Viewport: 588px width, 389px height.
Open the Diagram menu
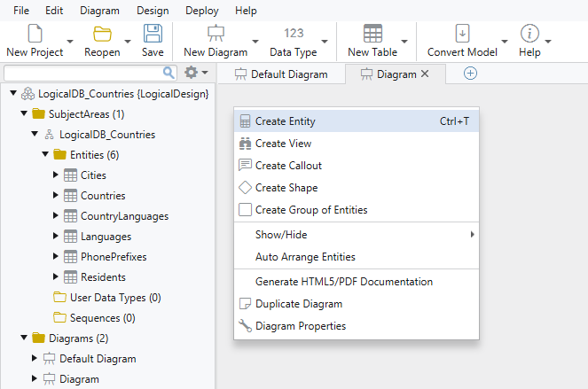(99, 11)
